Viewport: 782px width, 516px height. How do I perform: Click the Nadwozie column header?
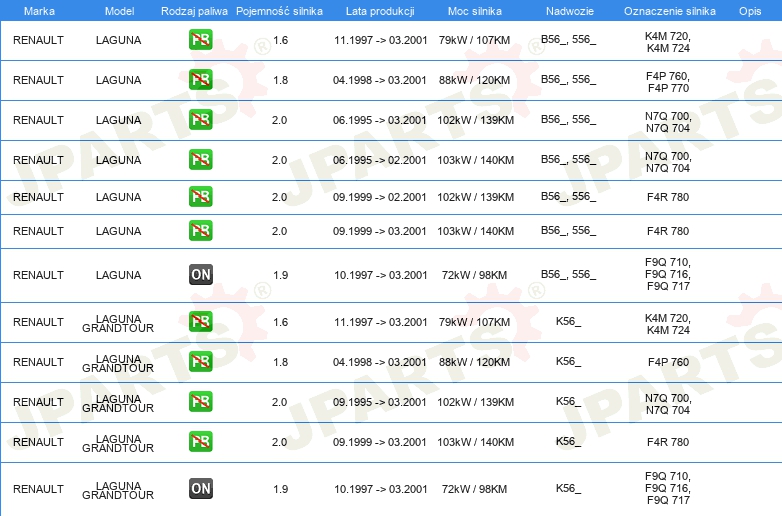570,11
